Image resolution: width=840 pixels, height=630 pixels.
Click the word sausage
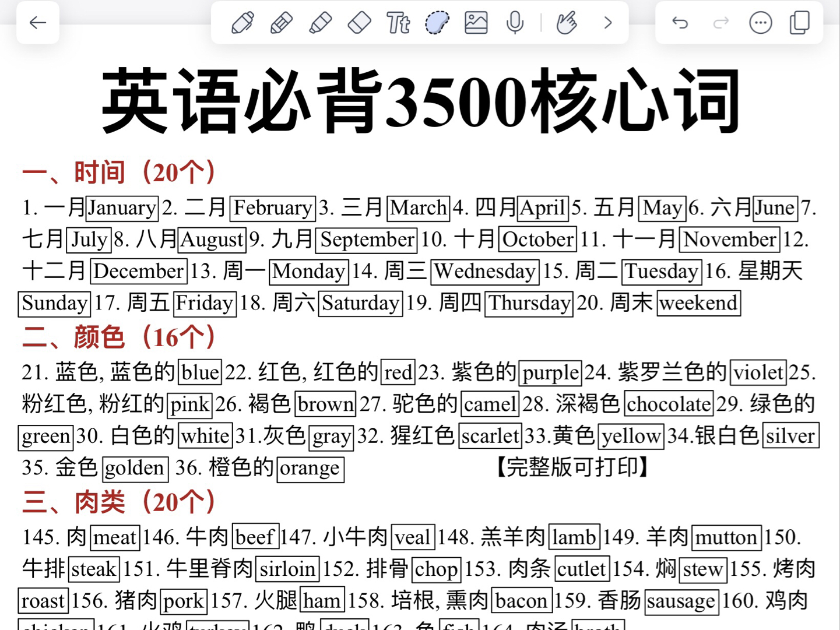pos(681,601)
